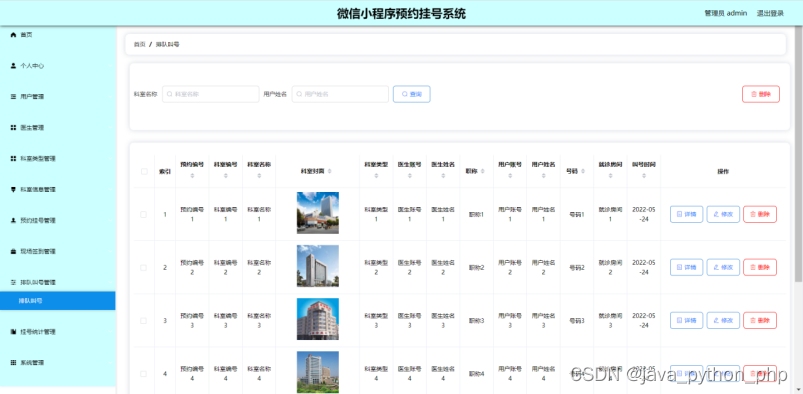Viewport: 803px width, 394px height.
Task: Click the chart icon beside 挂号统计管理
Action: click(14, 331)
